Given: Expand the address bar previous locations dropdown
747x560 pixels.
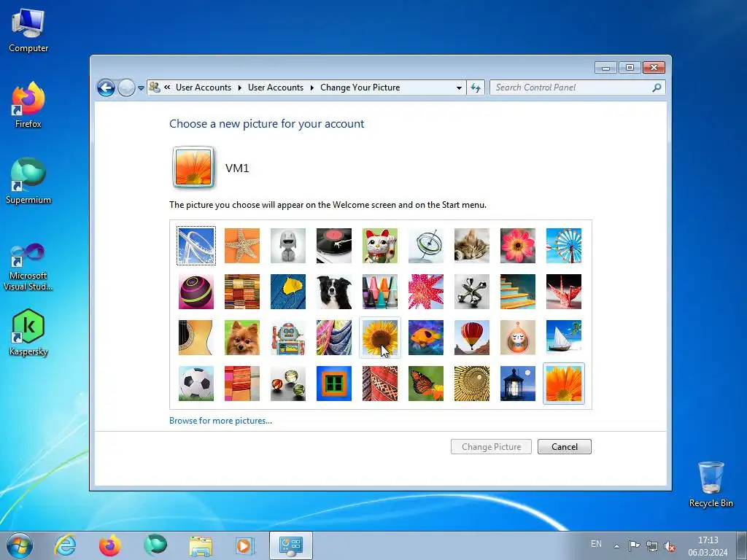Looking at the screenshot, I should tap(459, 87).
